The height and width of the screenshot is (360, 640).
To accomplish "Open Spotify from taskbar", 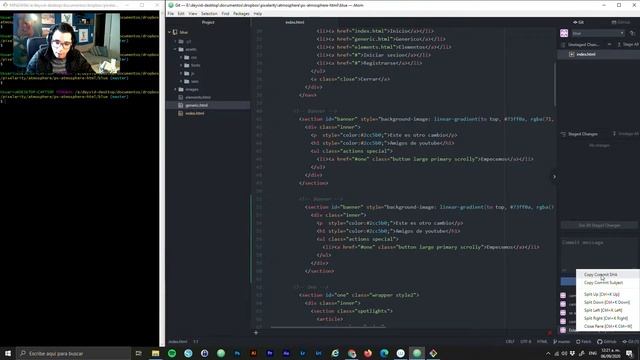I will [172, 353].
